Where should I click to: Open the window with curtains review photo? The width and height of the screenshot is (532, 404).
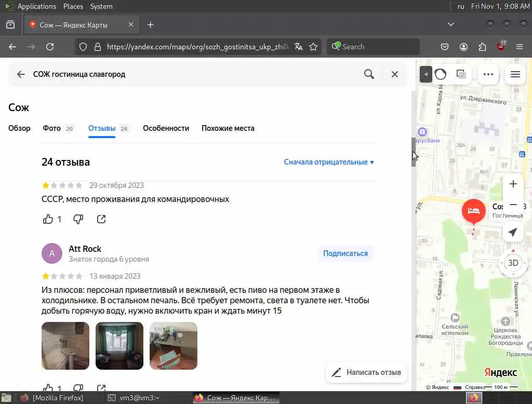pyautogui.click(x=119, y=346)
